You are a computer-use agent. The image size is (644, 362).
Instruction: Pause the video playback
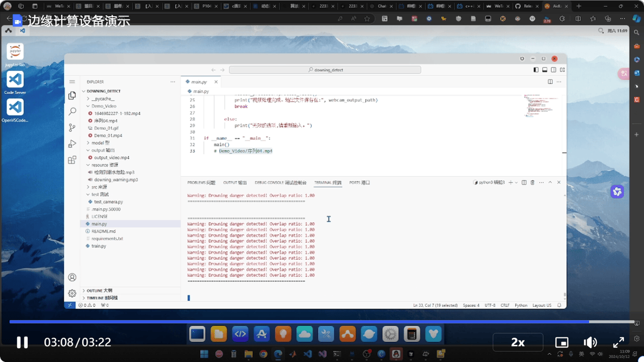[x=22, y=342]
